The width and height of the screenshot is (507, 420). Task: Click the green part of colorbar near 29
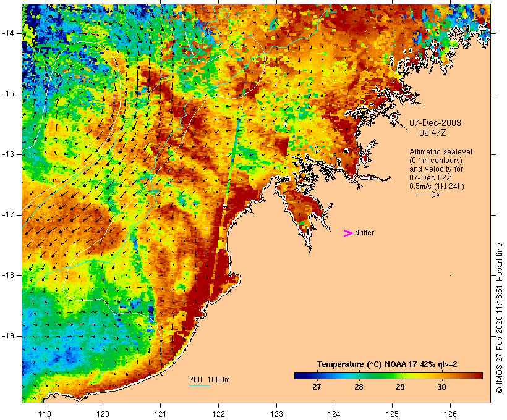pos(393,376)
